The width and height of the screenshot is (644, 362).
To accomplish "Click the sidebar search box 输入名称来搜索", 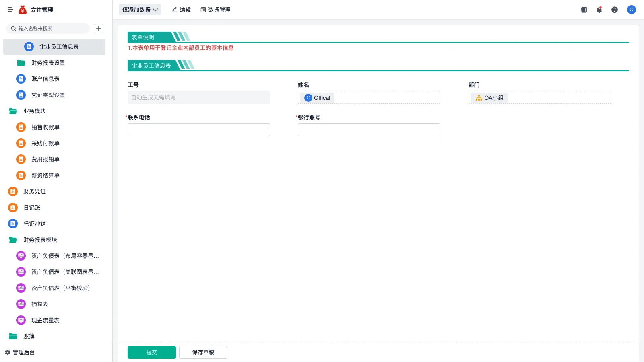I will coord(48,29).
